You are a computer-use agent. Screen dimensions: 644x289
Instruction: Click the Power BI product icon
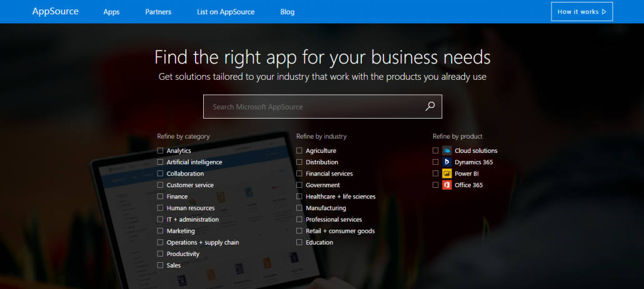tap(447, 174)
